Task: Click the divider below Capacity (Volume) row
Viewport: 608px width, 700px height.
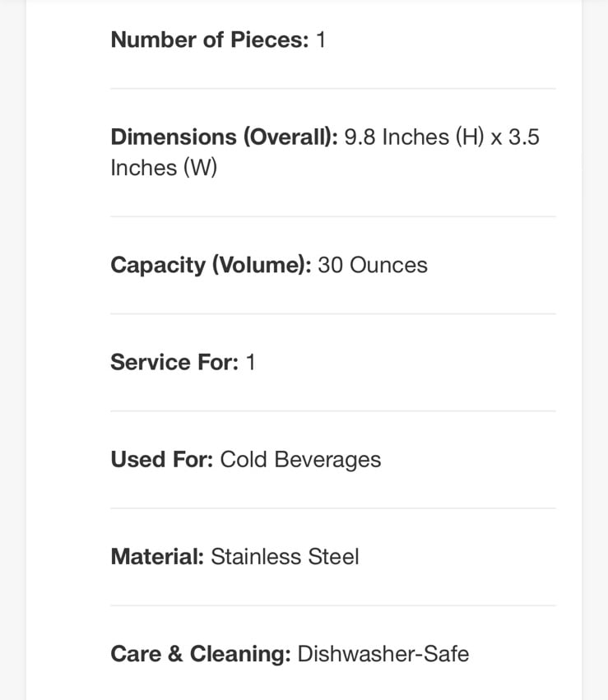Action: coord(333,314)
